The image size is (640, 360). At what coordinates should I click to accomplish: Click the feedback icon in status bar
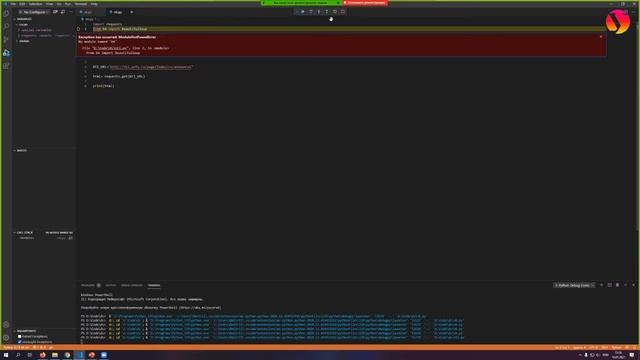(x=627, y=348)
